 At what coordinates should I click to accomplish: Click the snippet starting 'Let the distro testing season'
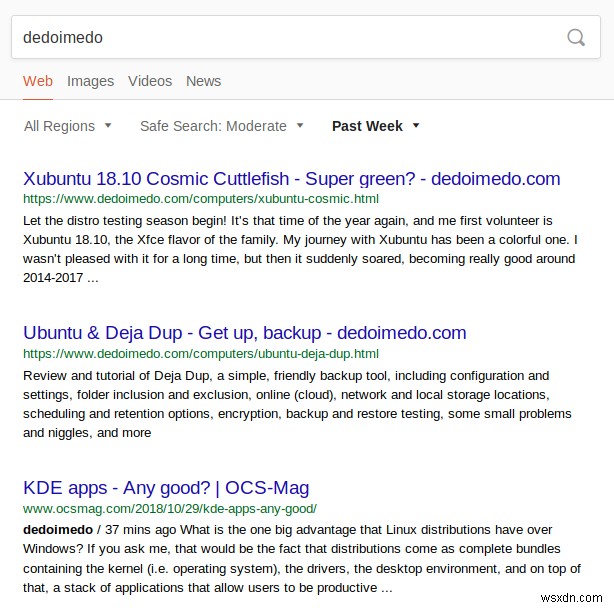click(x=300, y=249)
